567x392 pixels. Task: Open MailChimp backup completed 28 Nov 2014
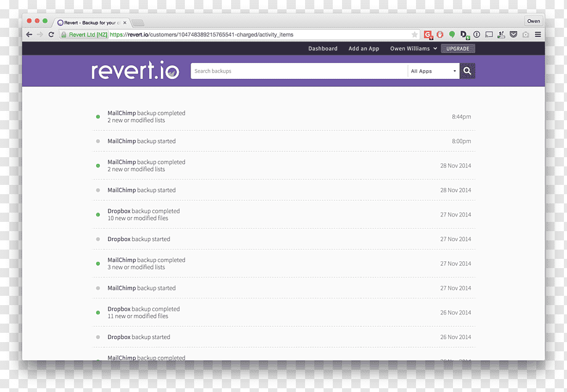click(x=283, y=165)
